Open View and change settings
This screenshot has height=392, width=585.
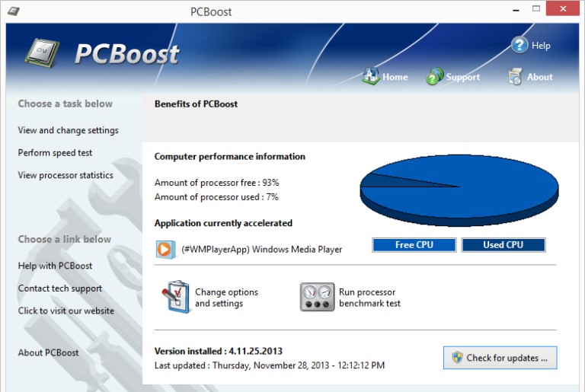pos(69,130)
